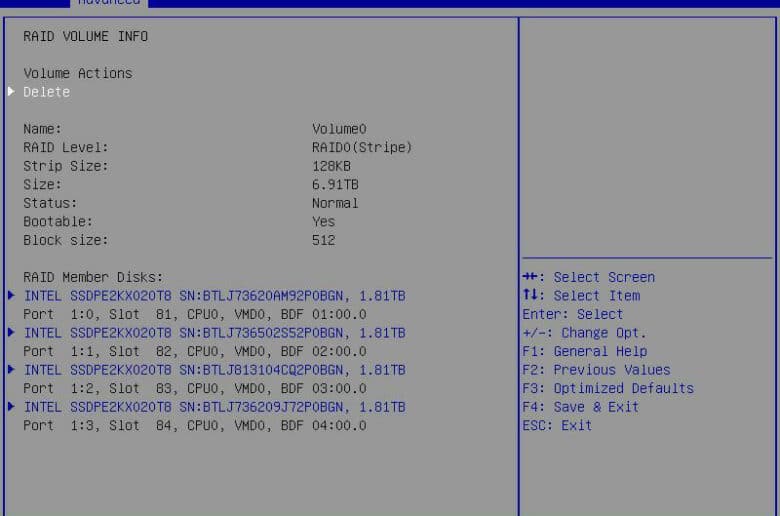Click the RAID Level: label
This screenshot has width=780, height=516.
[66, 147]
